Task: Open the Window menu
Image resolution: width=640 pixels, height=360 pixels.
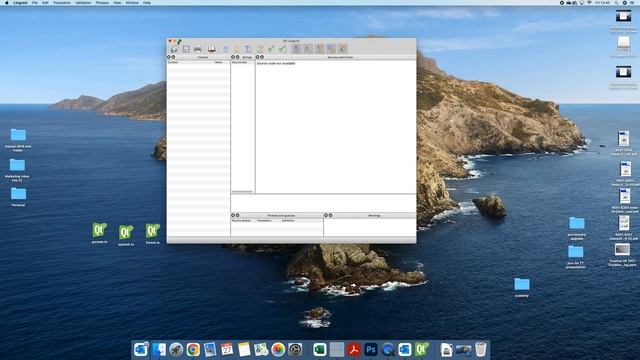Action: (x=132, y=2)
